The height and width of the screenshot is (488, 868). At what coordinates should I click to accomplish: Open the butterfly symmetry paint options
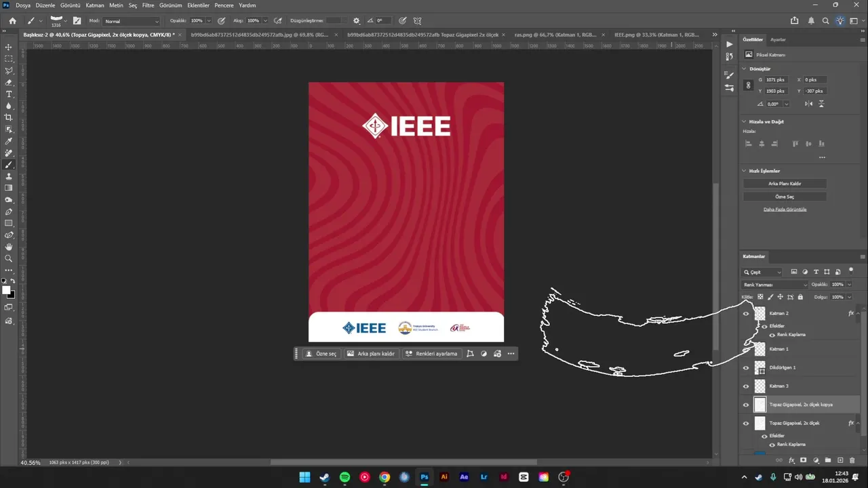coord(417,20)
